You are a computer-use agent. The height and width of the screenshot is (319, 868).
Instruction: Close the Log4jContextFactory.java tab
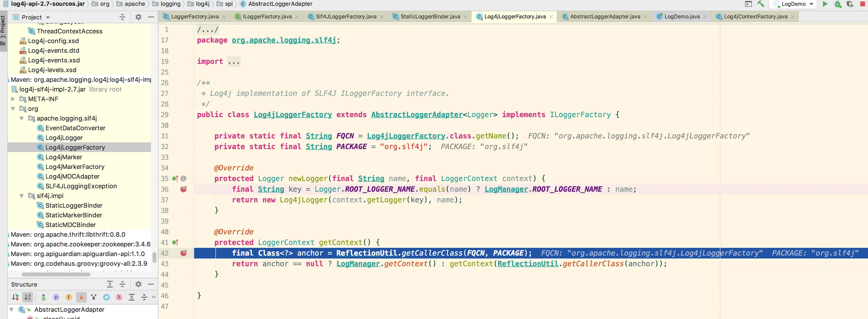click(793, 17)
